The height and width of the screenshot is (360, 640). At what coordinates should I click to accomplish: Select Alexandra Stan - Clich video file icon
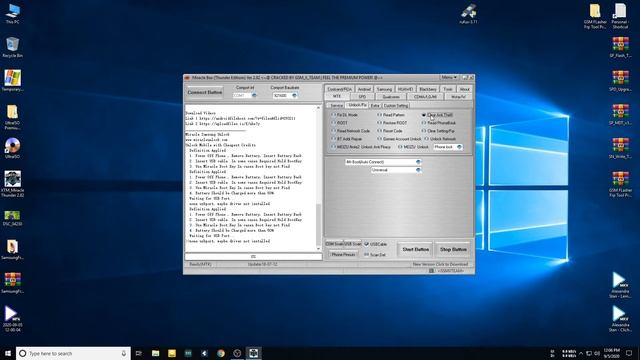pyautogui.click(x=620, y=319)
